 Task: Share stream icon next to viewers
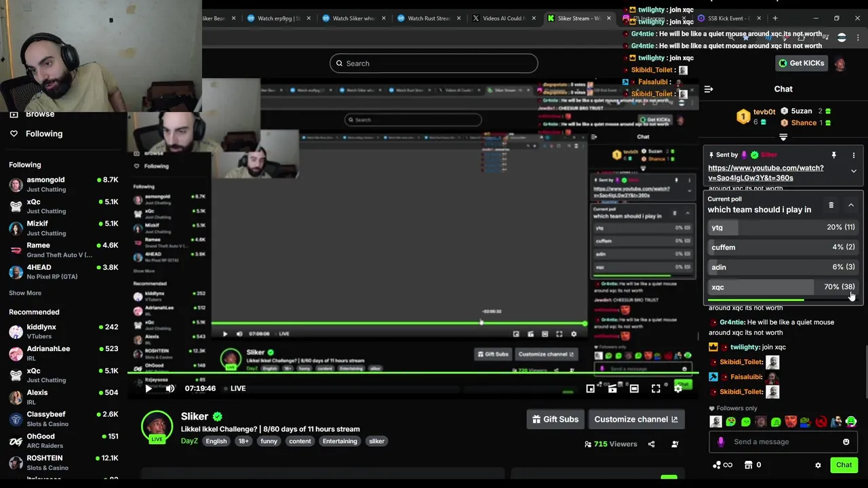coord(651,445)
